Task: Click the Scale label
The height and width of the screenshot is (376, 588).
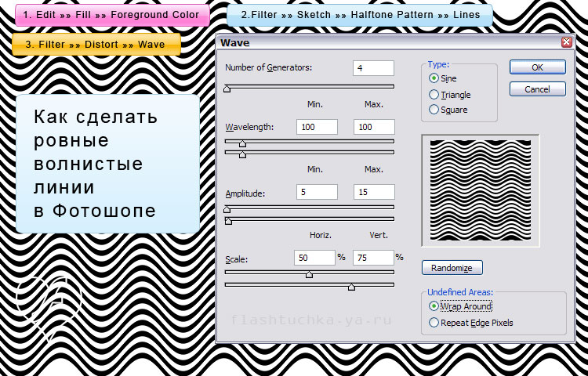Action: click(x=237, y=259)
